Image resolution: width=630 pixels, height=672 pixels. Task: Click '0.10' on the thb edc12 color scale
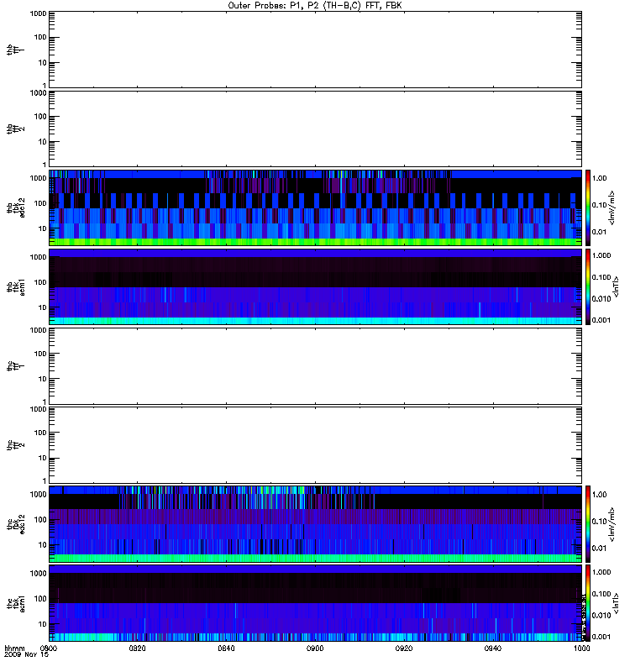[x=600, y=205]
